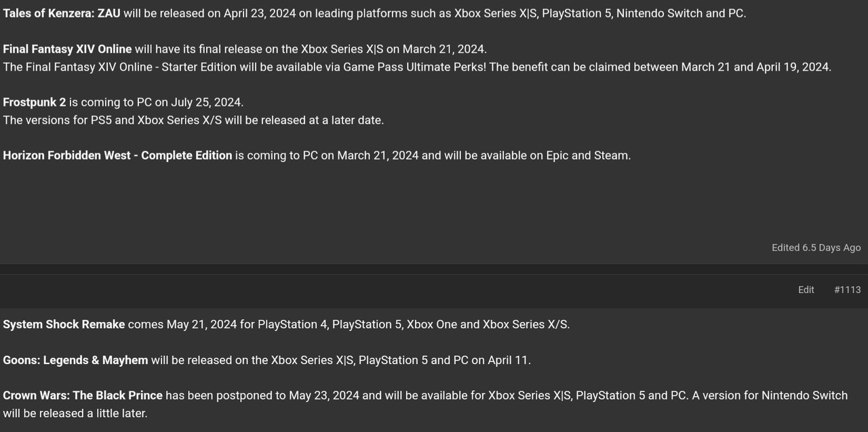Click the 'May 21, 2024' date in System Shock line
Image resolution: width=868 pixels, height=432 pixels.
tap(202, 324)
